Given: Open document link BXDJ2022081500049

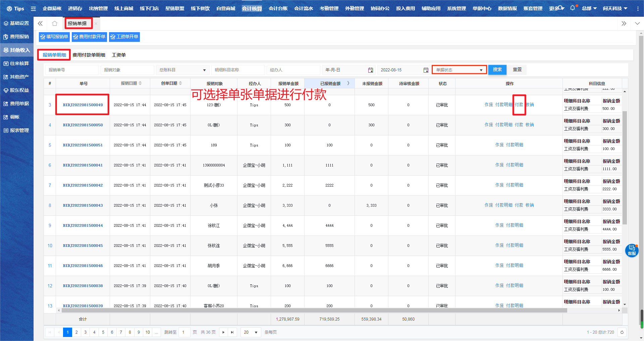Looking at the screenshot, I should pos(83,105).
